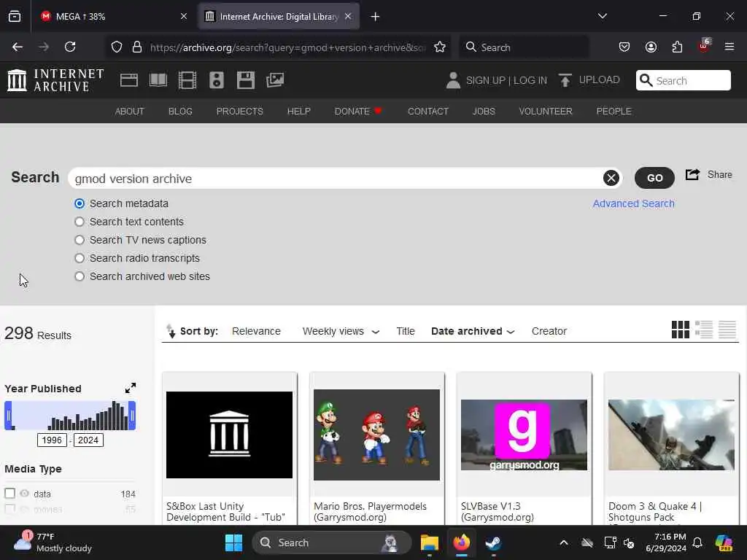Switch to compact list view

click(727, 330)
